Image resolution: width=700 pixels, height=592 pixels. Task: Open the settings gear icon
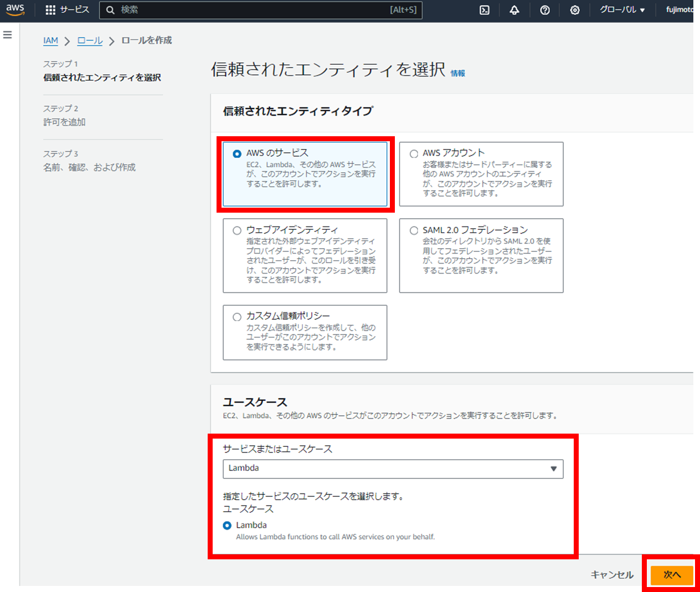575,10
